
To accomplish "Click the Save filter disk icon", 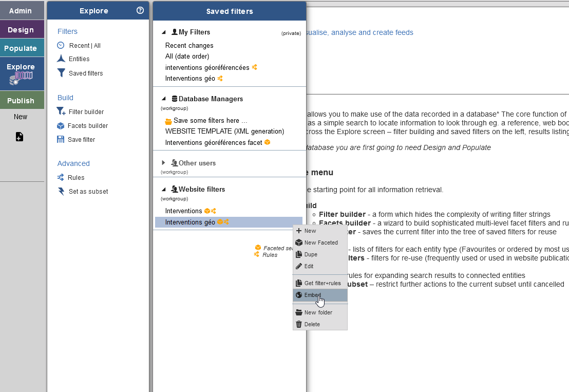I will pyautogui.click(x=61, y=140).
